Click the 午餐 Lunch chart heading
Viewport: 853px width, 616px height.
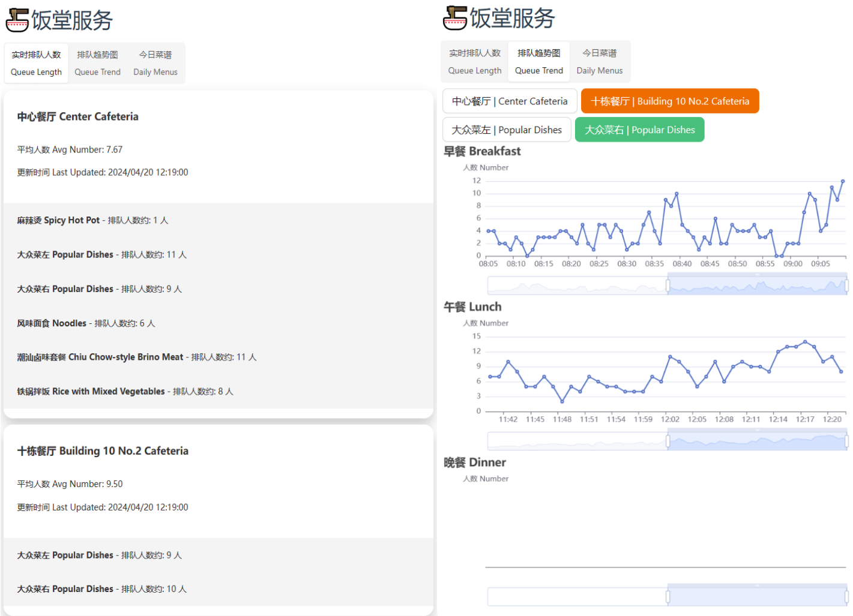point(472,307)
